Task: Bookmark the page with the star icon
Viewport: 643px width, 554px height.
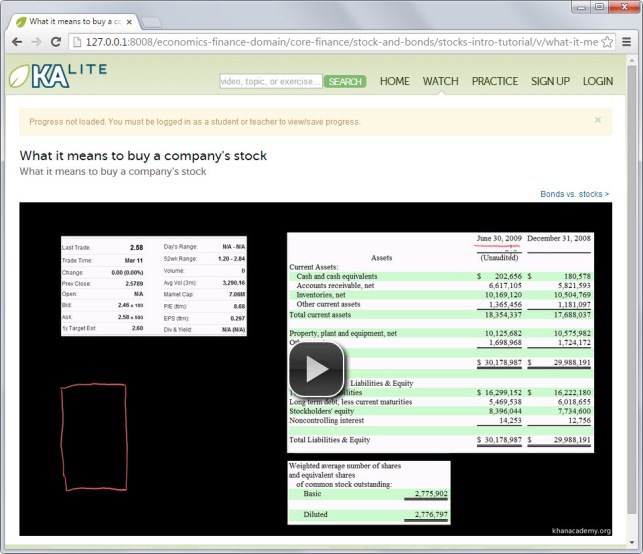Action: pyautogui.click(x=607, y=42)
